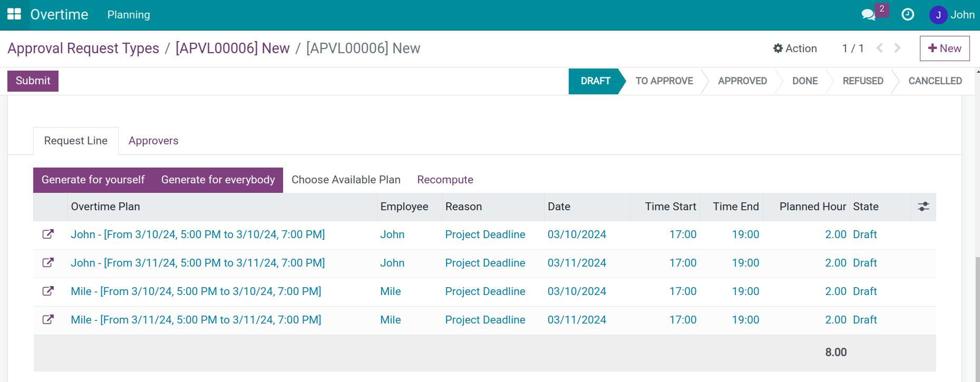Go to next record arrow
Viewport: 980px width, 382px height.
[x=898, y=48]
